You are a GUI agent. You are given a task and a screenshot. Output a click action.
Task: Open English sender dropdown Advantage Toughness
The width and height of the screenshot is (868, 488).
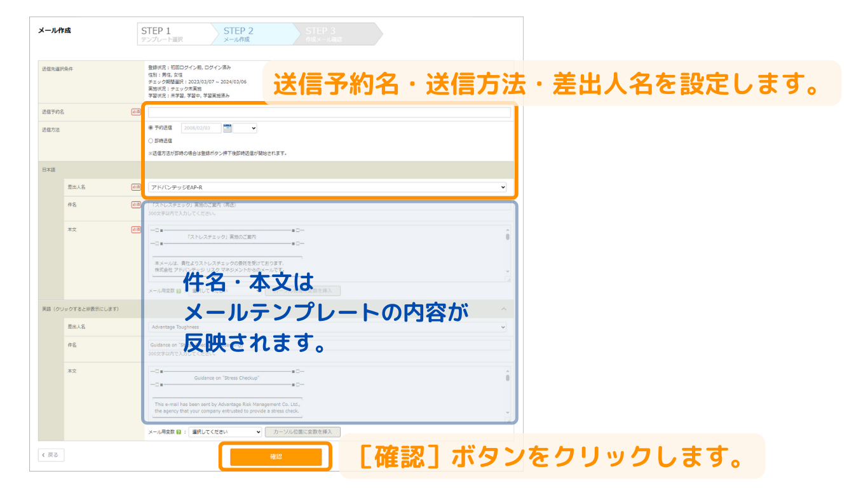point(327,327)
